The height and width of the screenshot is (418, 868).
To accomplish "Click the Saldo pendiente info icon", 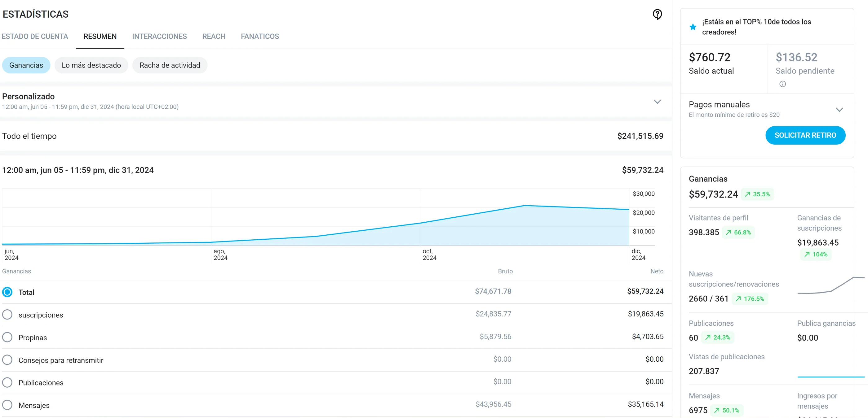I will pos(782,84).
